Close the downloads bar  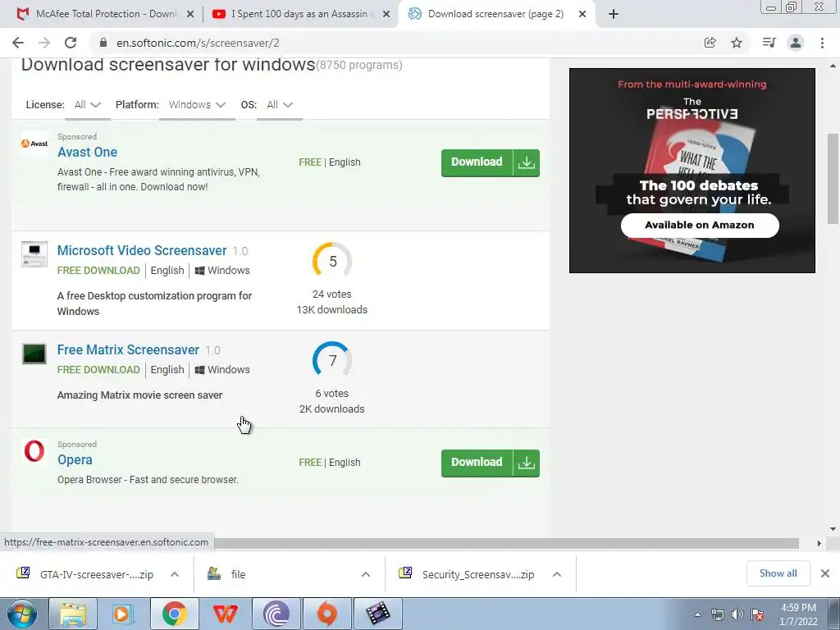[x=825, y=573]
